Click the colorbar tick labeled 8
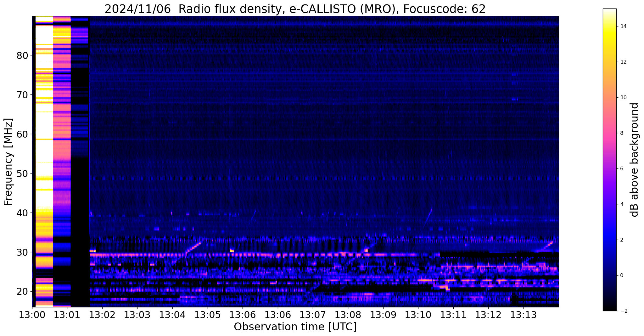 tap(621, 133)
